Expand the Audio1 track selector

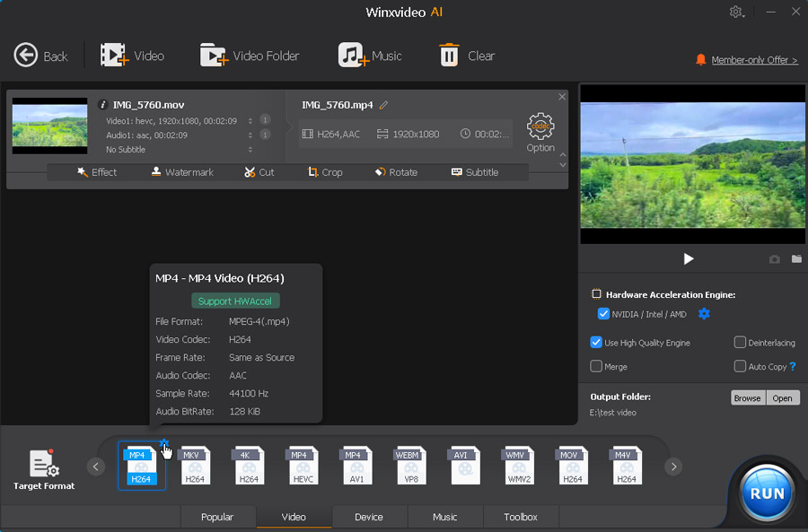(250, 135)
